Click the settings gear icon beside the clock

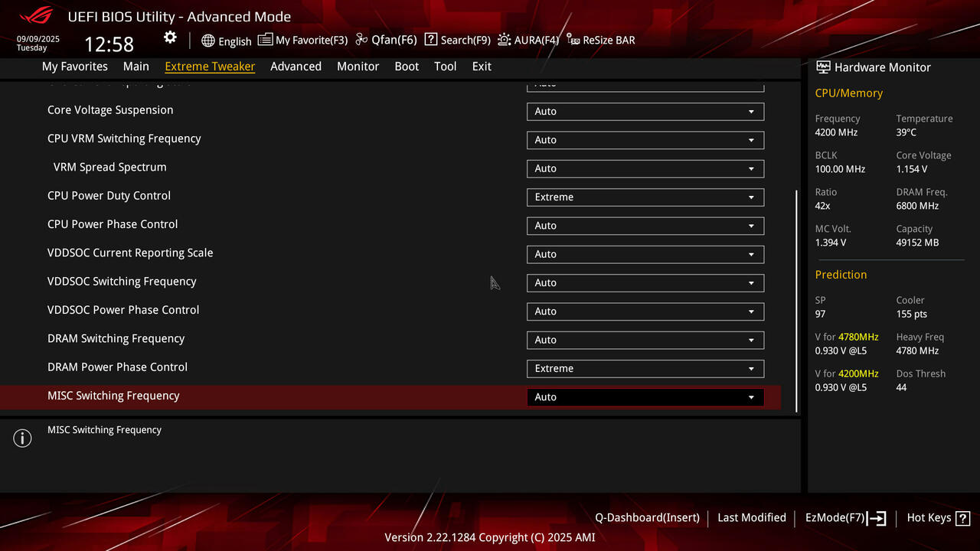(x=170, y=37)
